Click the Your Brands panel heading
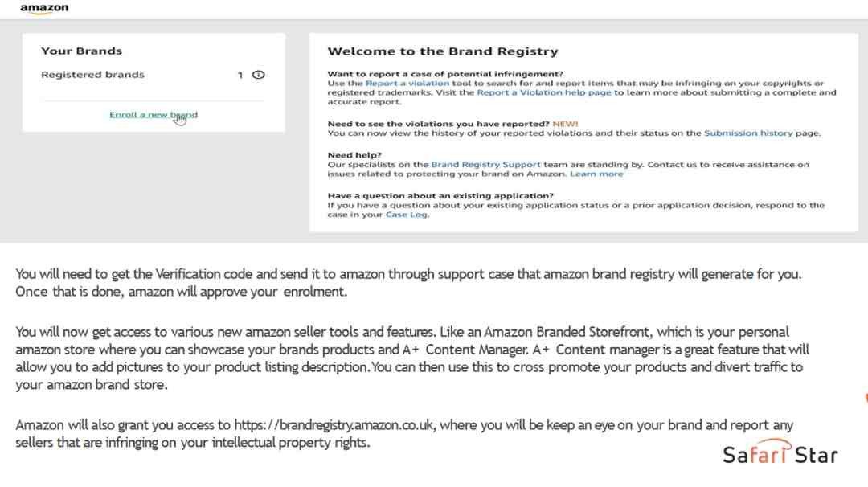868x487 pixels. click(81, 51)
